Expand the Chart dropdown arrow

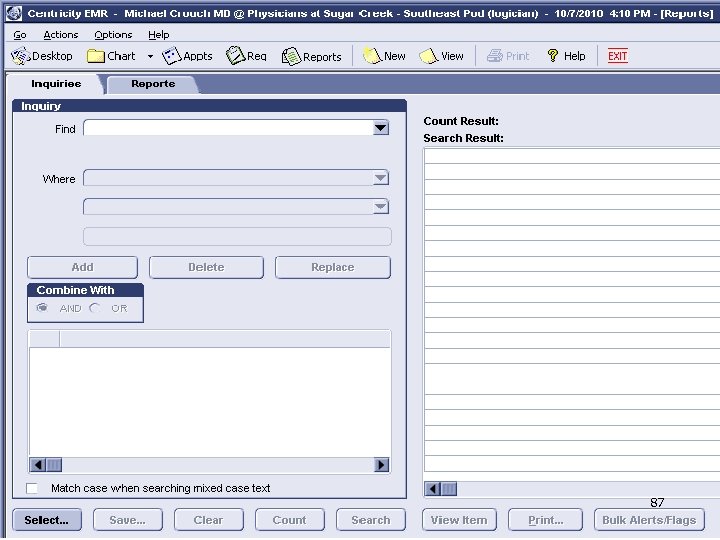pos(150,56)
